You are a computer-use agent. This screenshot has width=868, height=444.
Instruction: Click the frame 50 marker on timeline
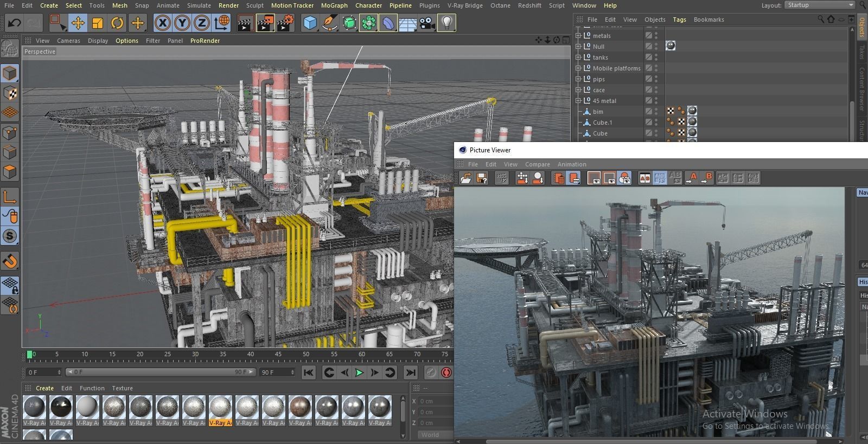click(x=306, y=354)
